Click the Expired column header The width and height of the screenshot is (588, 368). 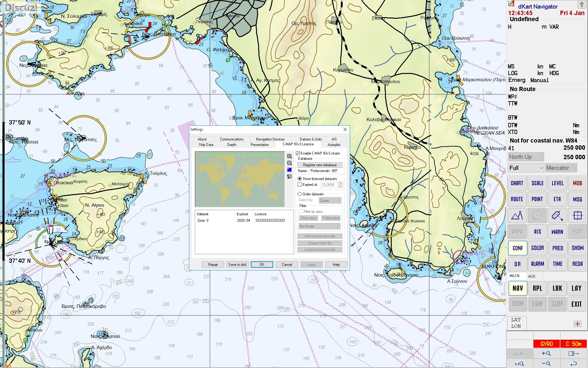(x=244, y=214)
